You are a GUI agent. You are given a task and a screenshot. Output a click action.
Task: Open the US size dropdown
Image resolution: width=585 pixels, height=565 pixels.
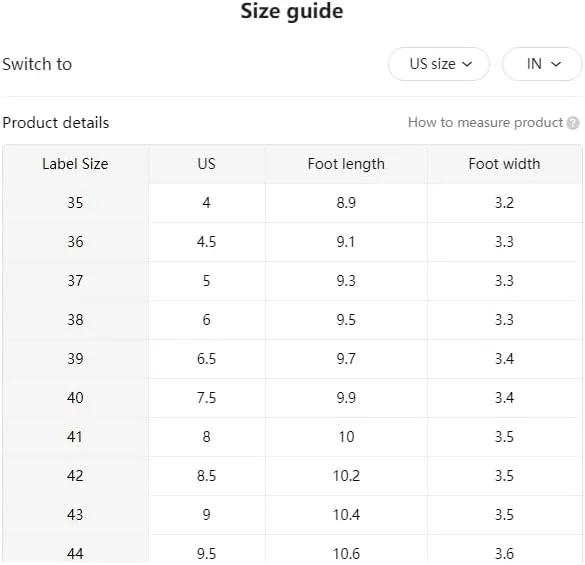click(439, 64)
